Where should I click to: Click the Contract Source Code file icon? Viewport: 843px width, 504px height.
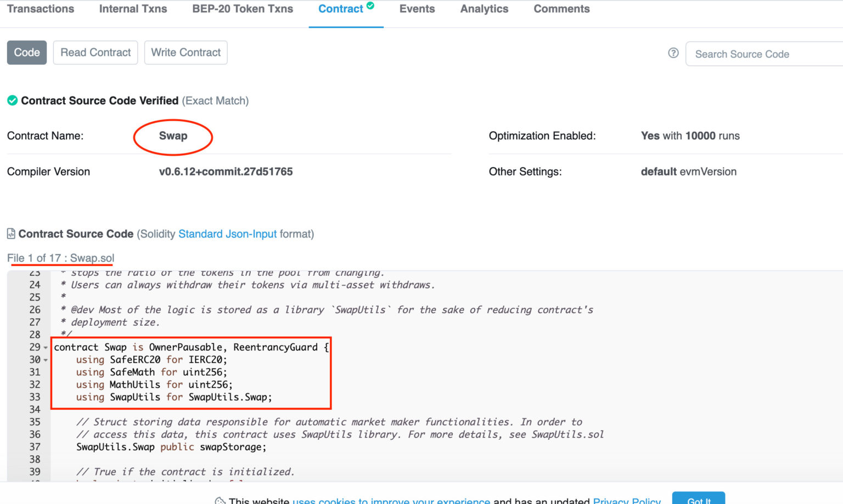(11, 234)
